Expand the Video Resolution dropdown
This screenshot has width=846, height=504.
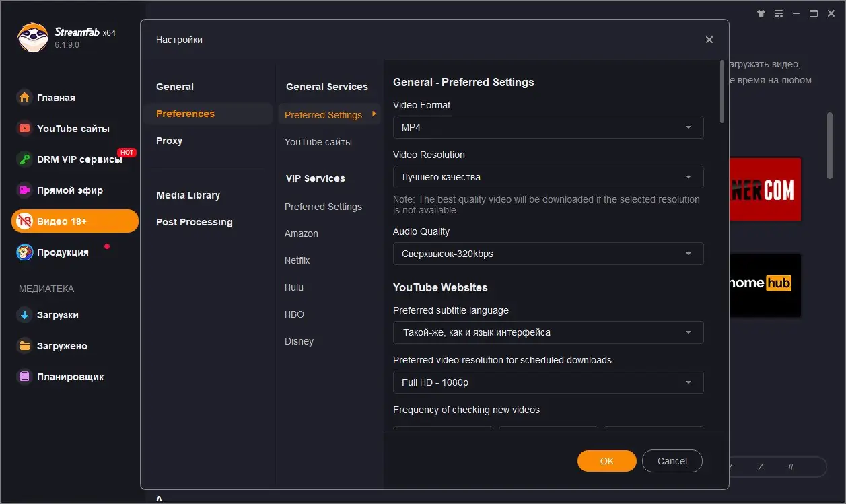pyautogui.click(x=548, y=177)
